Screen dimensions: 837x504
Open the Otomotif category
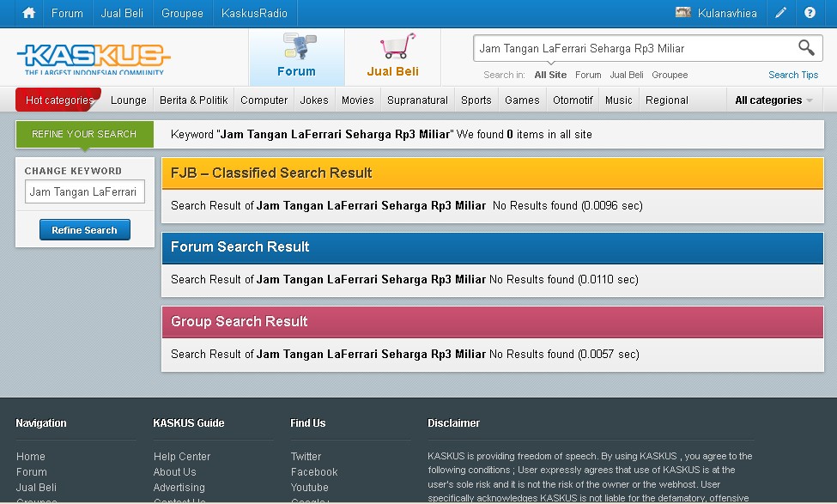coord(573,100)
